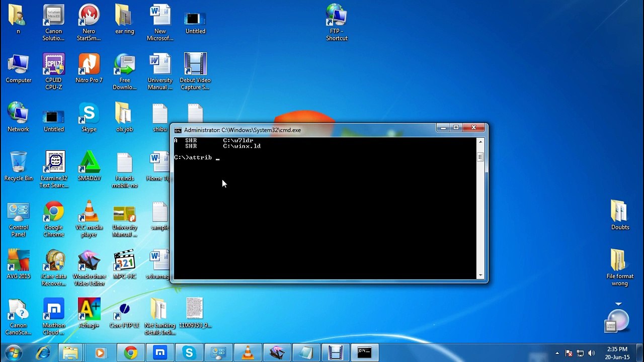Image resolution: width=644 pixels, height=362 pixels.
Task: Minimize the cmd.exe window
Action: 443,128
